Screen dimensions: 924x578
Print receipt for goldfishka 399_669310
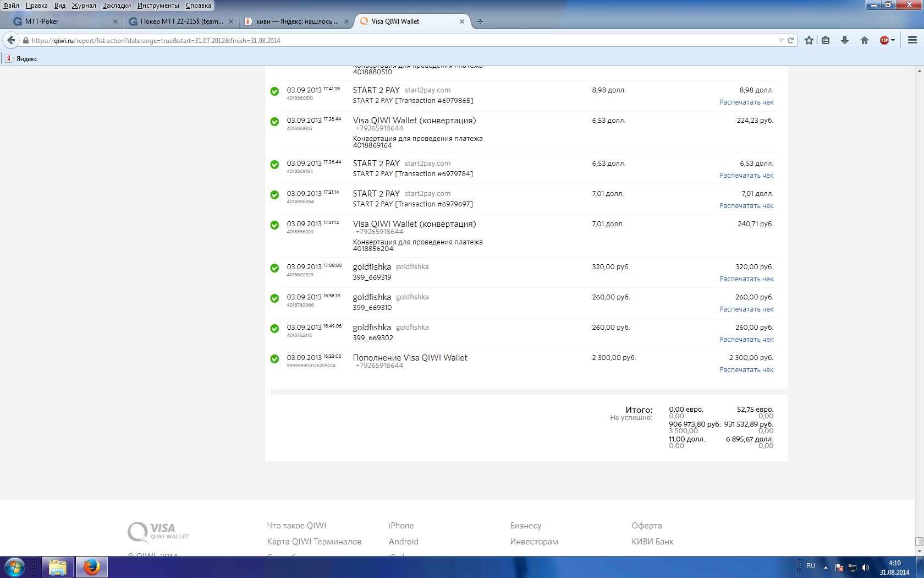[x=746, y=309]
